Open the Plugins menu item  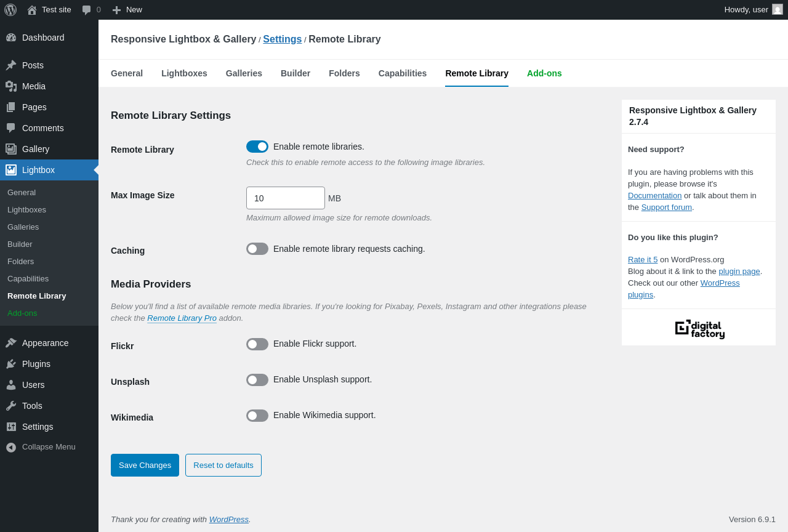click(x=36, y=364)
